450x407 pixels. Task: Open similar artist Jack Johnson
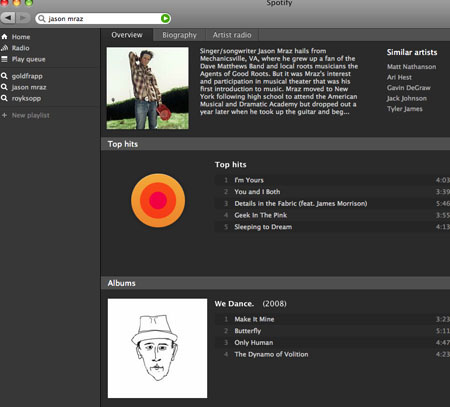click(x=407, y=98)
